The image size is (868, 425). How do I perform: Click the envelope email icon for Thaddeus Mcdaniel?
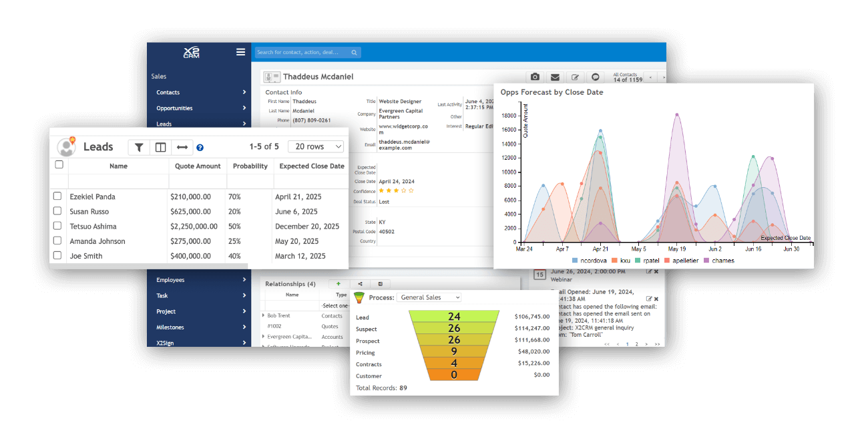pos(555,77)
